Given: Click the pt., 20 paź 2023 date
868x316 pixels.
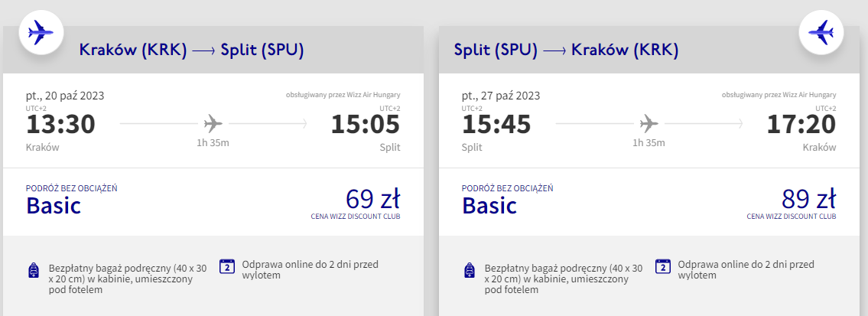Looking at the screenshot, I should [65, 96].
